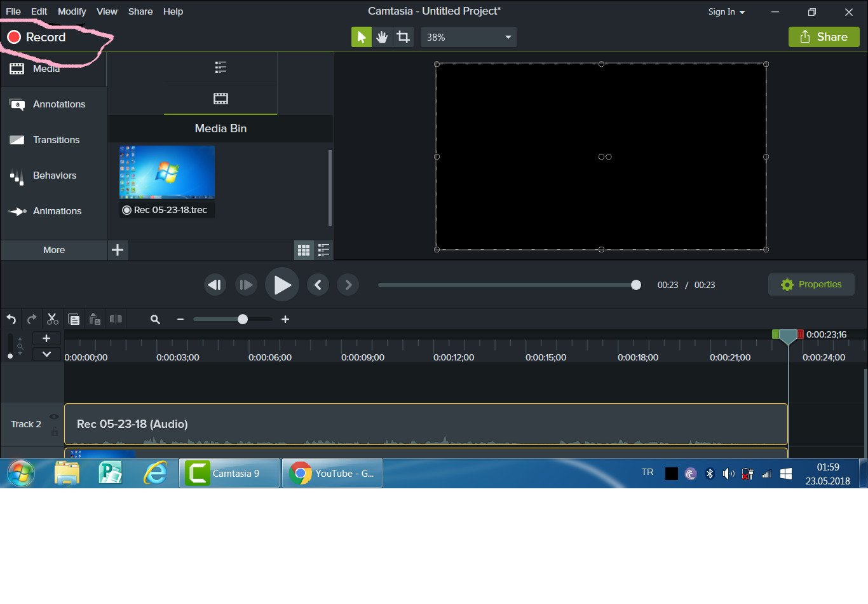Open Internet Explorer from the taskbar
The width and height of the screenshot is (868, 604).
tap(155, 474)
